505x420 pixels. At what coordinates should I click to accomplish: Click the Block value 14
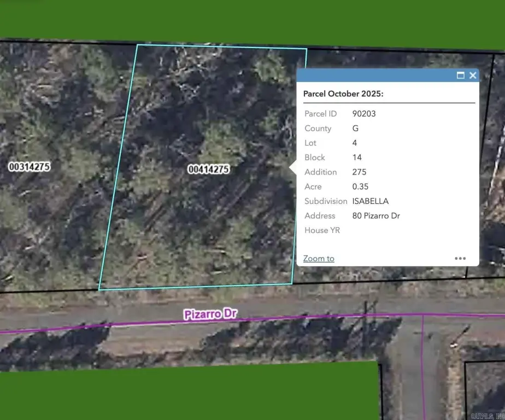(357, 157)
